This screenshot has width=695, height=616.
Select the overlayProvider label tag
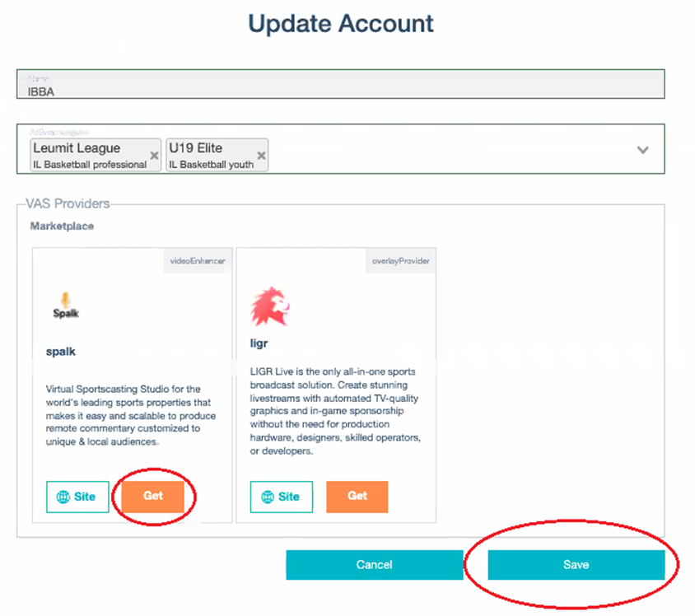[x=401, y=261]
